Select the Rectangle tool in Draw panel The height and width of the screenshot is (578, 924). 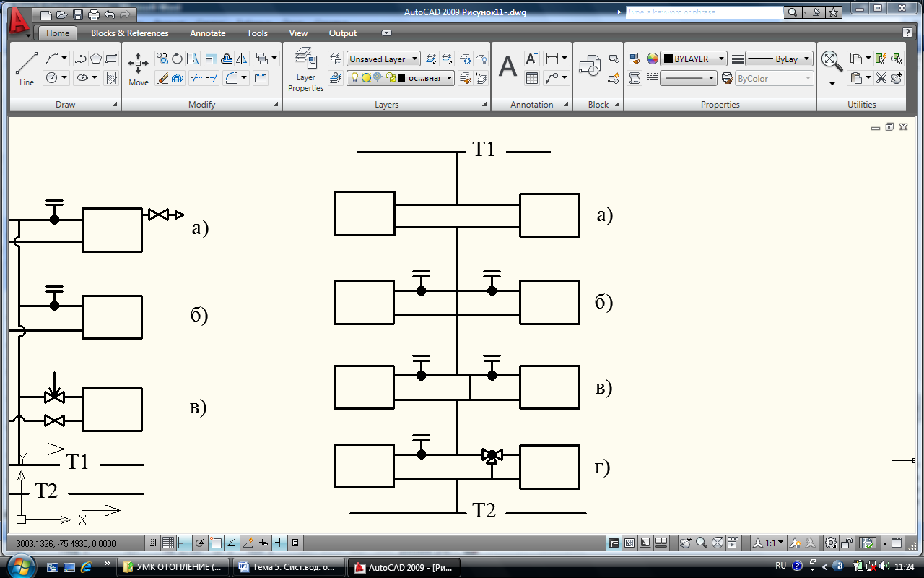111,59
